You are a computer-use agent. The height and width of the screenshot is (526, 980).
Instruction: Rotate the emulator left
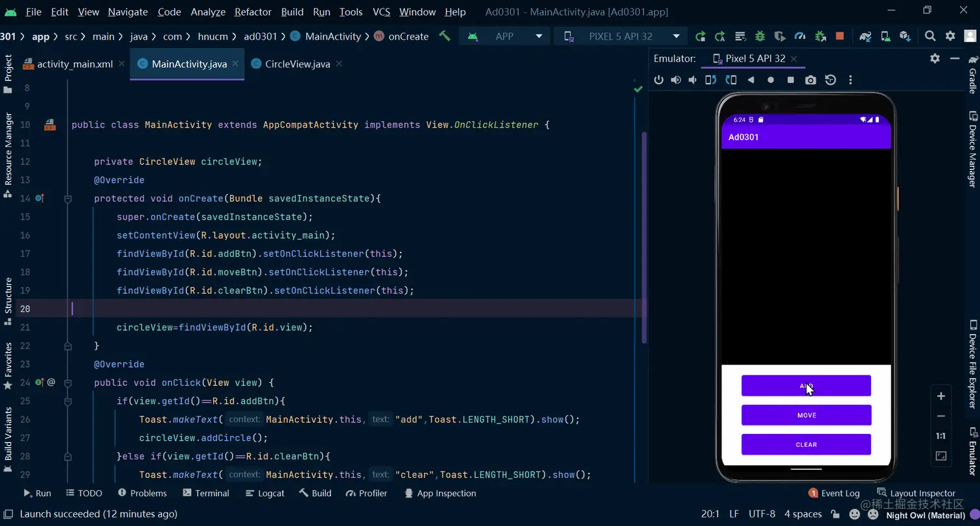point(711,80)
